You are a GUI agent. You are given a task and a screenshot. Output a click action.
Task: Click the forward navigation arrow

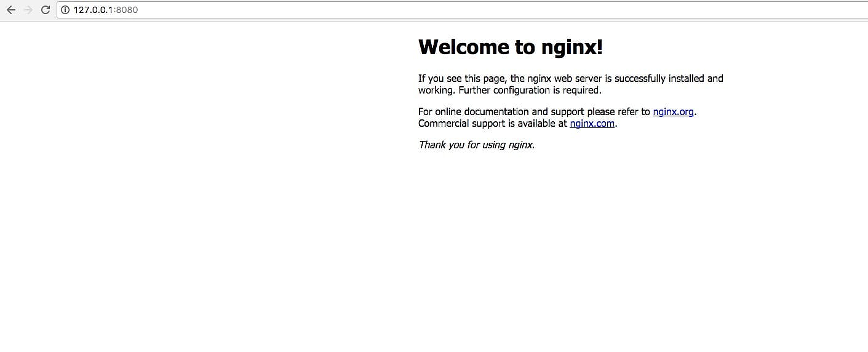tap(28, 10)
